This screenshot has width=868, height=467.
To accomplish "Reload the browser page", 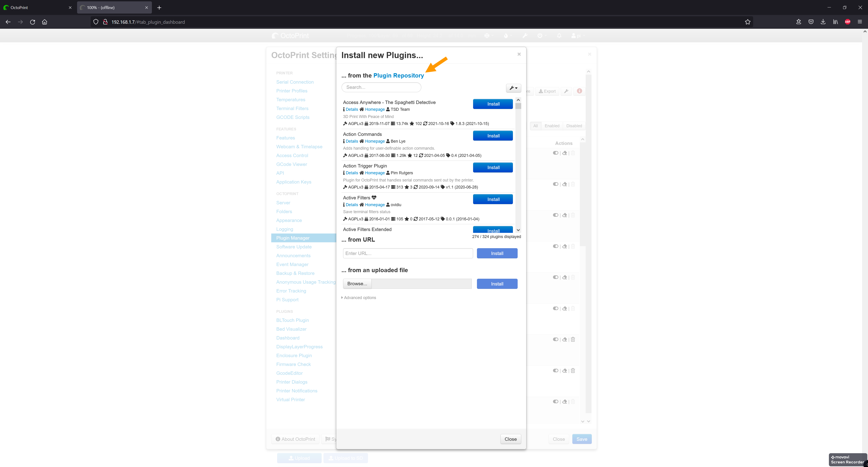I will click(x=32, y=22).
